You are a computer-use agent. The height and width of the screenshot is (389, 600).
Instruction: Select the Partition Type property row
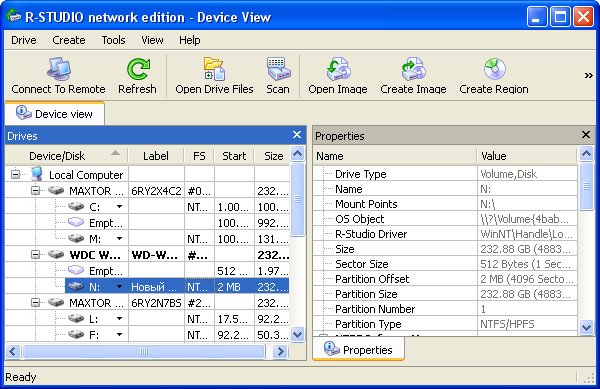click(445, 324)
